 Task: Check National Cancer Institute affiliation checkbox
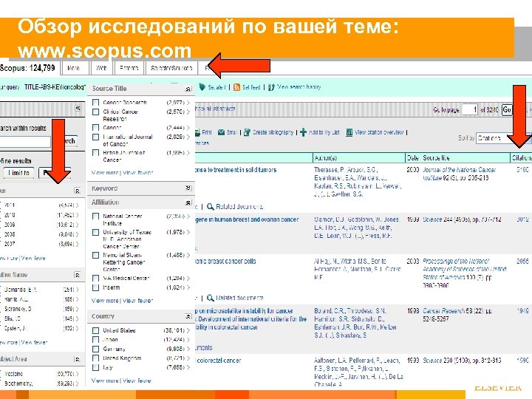click(x=95, y=216)
